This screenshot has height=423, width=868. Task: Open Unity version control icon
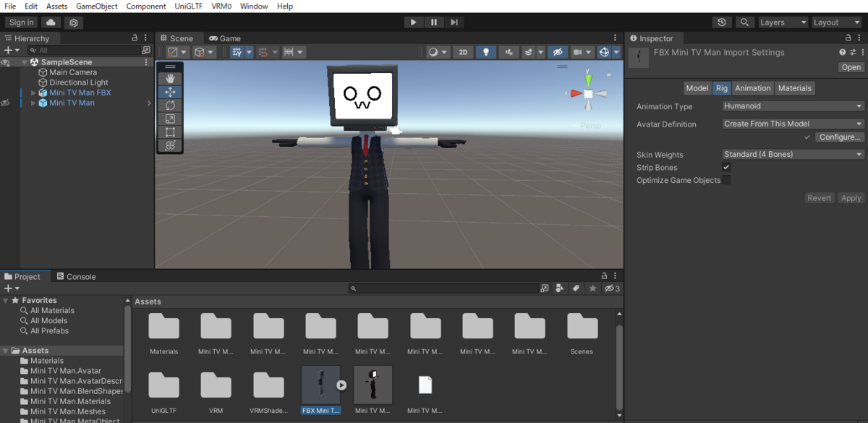pos(74,22)
